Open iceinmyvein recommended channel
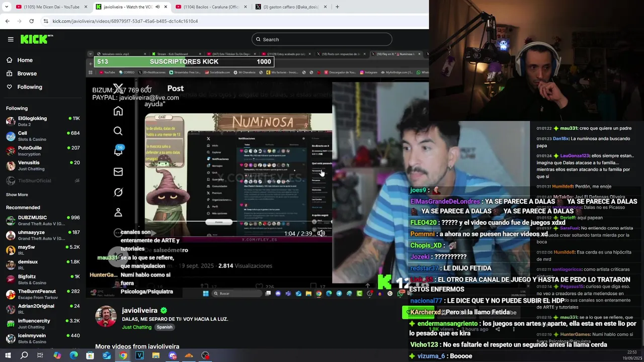 43,338
